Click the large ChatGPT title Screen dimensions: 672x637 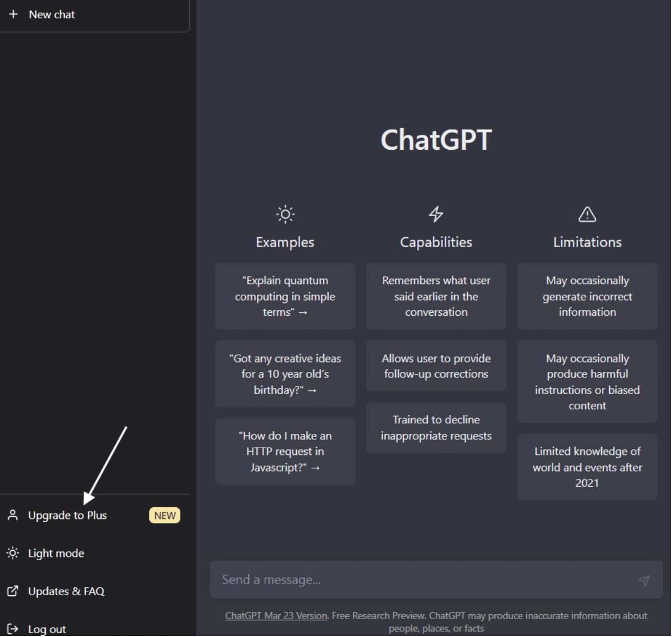[x=436, y=139]
